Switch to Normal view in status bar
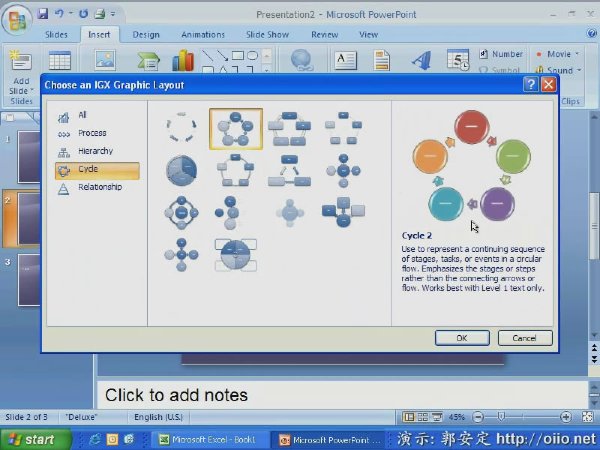The image size is (600, 450). click(x=409, y=417)
